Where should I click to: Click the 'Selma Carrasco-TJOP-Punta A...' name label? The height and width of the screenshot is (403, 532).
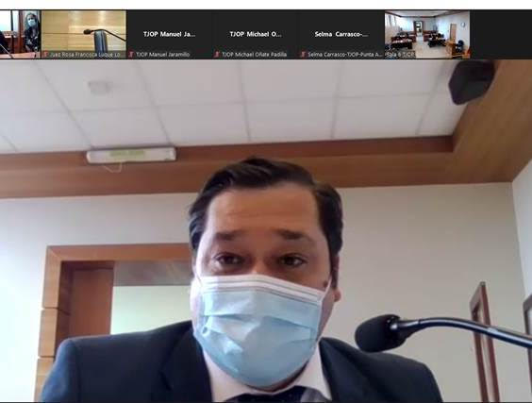[x=345, y=55]
